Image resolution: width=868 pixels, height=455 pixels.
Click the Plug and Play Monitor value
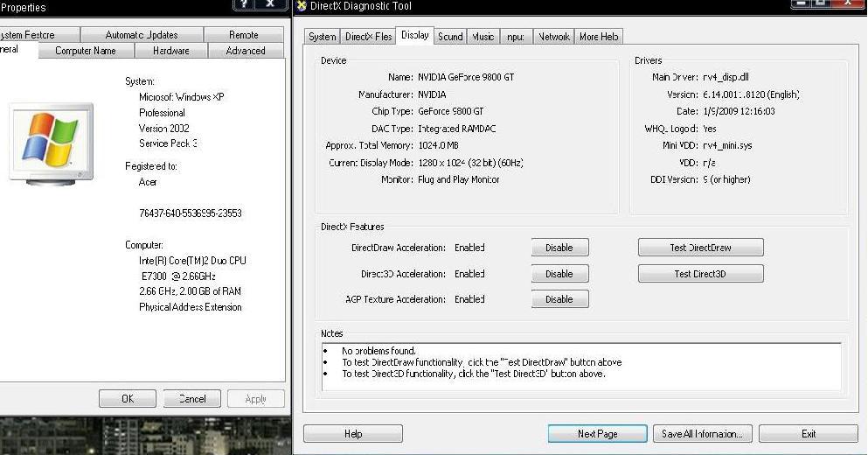coord(459,179)
